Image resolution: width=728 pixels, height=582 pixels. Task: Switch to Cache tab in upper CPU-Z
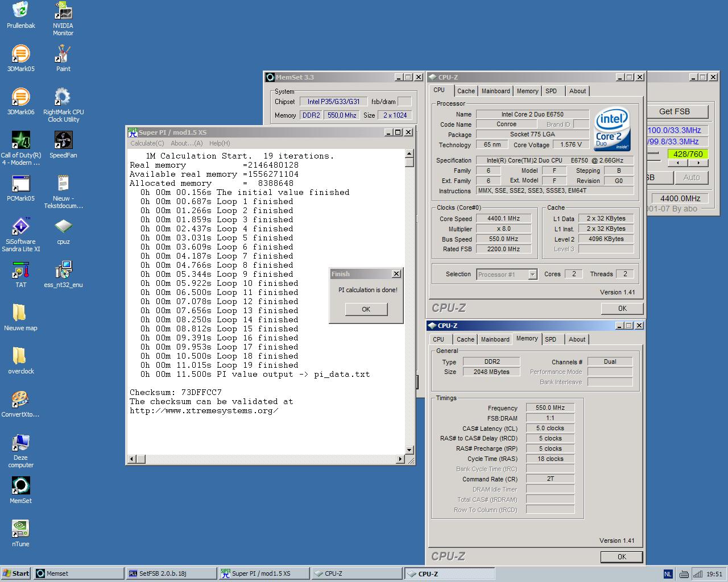(x=466, y=91)
